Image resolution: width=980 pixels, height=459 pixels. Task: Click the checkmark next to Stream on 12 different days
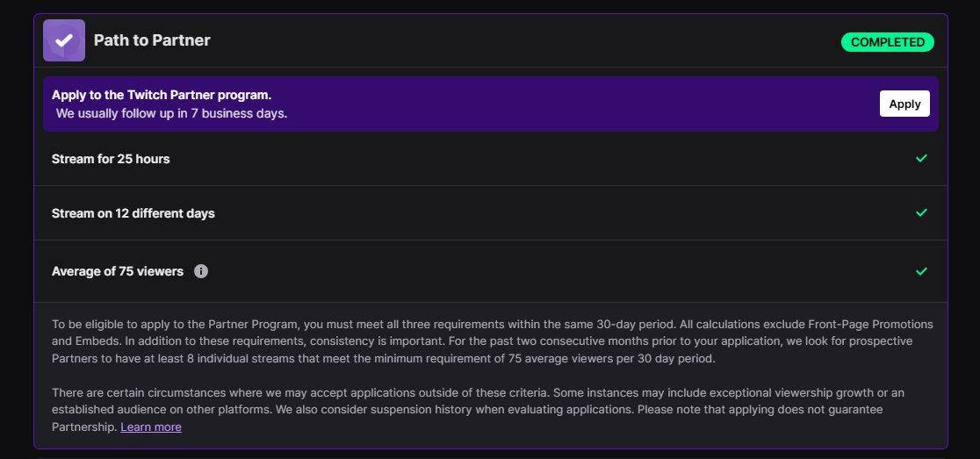tap(921, 213)
